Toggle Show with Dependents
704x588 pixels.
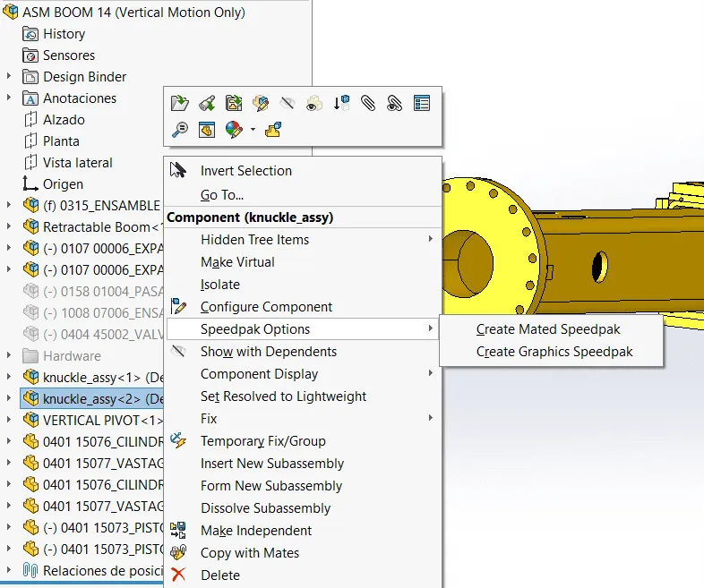(268, 352)
